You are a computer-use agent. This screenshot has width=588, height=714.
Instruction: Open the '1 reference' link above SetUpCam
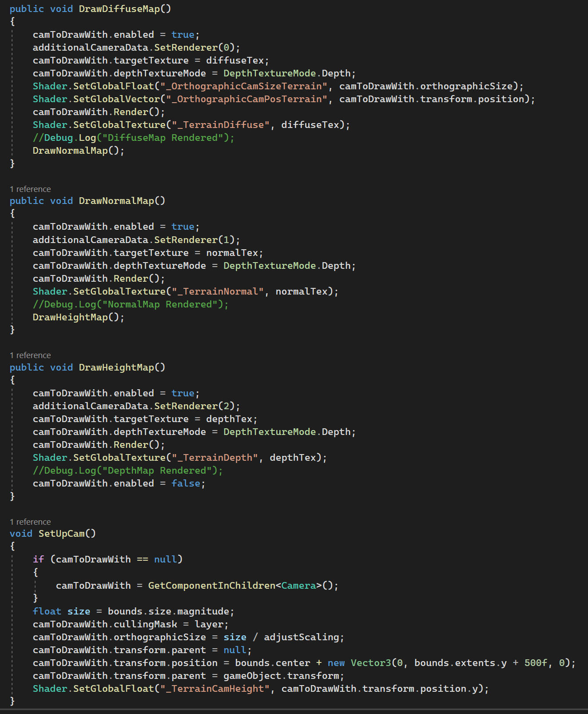pyautogui.click(x=30, y=522)
